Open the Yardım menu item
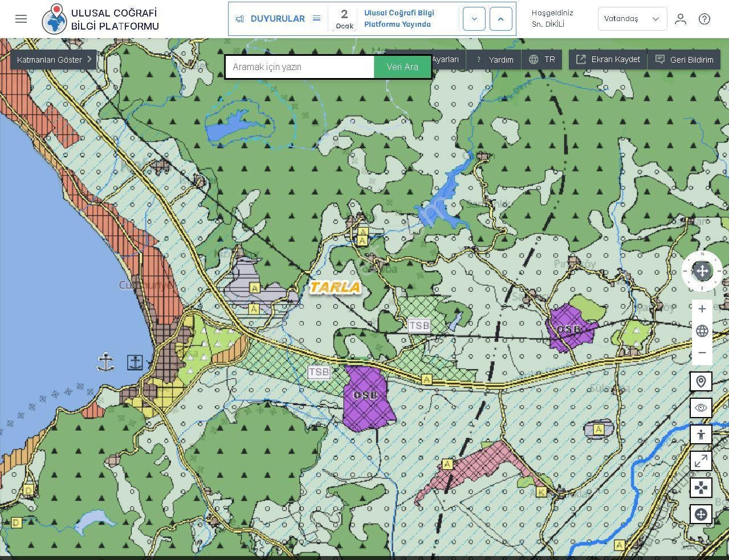The width and height of the screenshot is (729, 560). (x=495, y=60)
